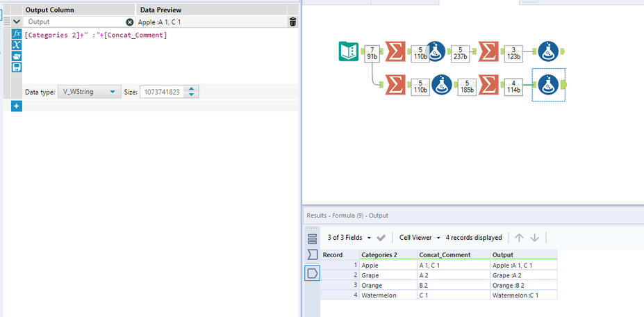Click the Grape cell

(x=388, y=275)
